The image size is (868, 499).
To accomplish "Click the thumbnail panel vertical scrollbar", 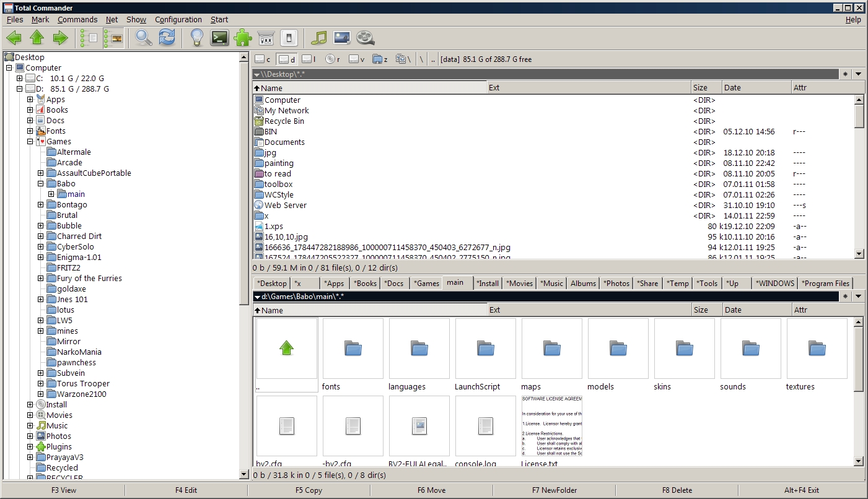I will pyautogui.click(x=859, y=391).
